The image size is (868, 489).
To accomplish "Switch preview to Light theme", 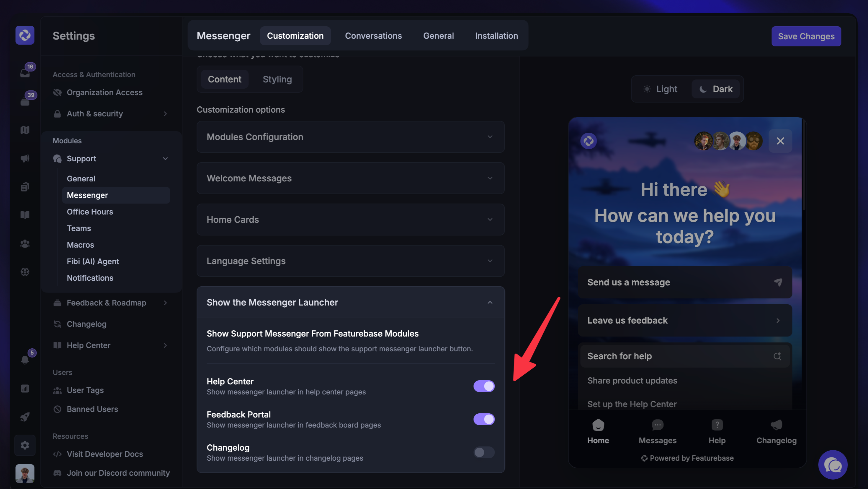I will [x=661, y=89].
